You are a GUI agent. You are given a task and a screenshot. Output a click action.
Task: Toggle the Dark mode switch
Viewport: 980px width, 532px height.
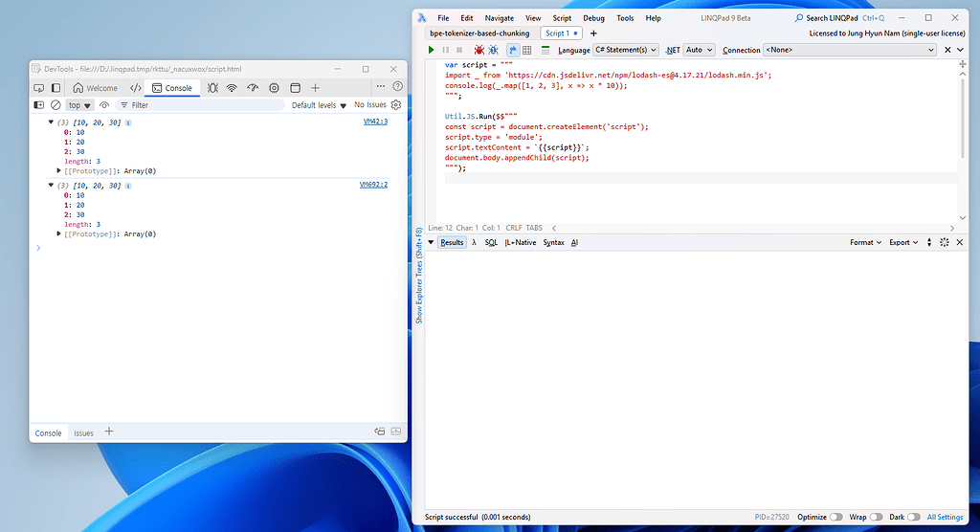pyautogui.click(x=914, y=517)
